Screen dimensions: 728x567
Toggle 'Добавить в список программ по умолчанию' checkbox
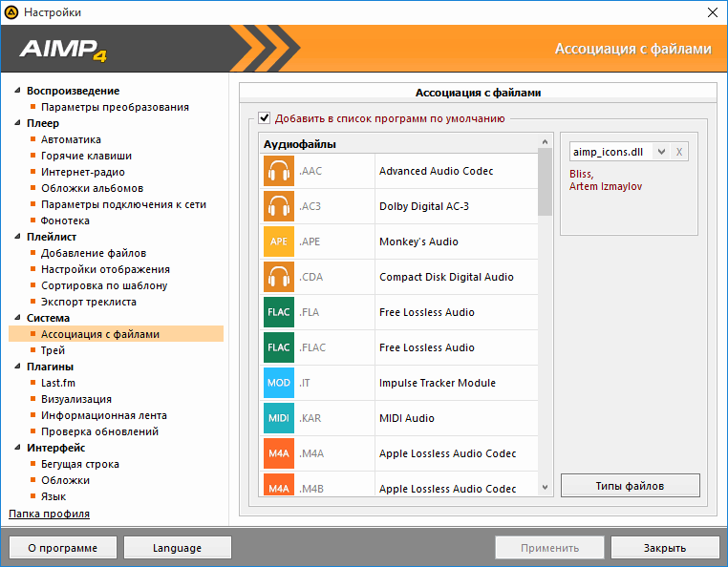click(x=265, y=117)
